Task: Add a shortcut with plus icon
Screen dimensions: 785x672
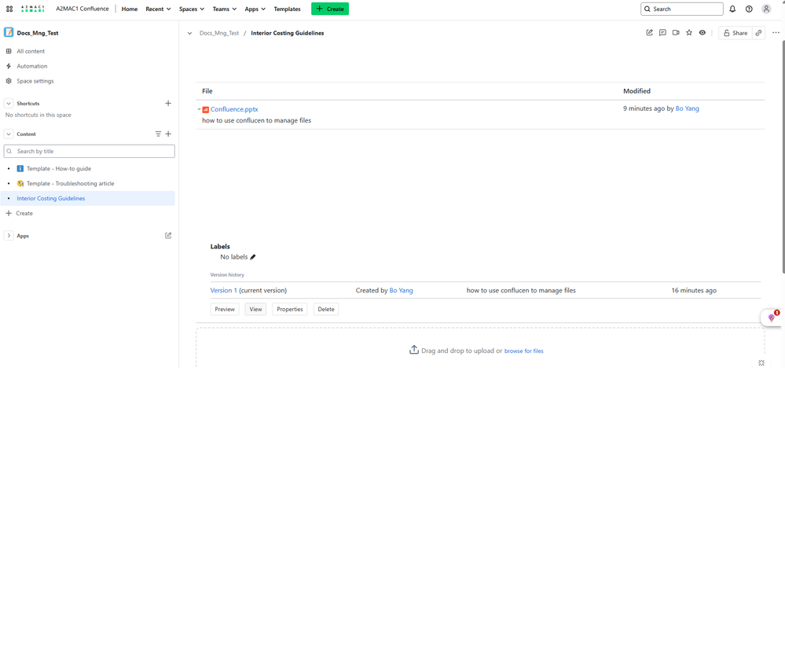Action: [168, 103]
